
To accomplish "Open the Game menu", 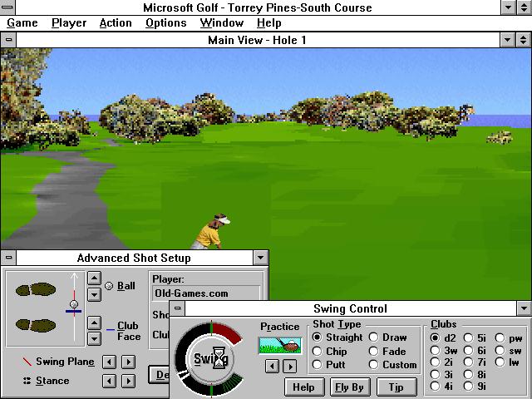I will [22, 23].
